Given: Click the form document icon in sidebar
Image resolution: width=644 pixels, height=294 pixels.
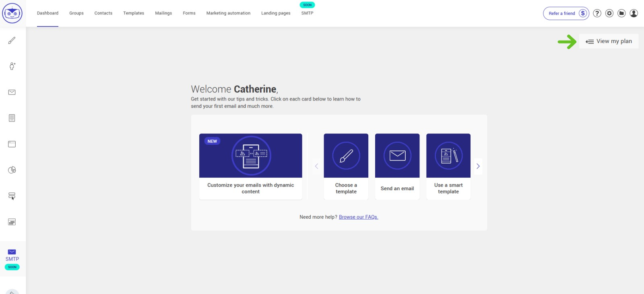Looking at the screenshot, I should pyautogui.click(x=12, y=118).
